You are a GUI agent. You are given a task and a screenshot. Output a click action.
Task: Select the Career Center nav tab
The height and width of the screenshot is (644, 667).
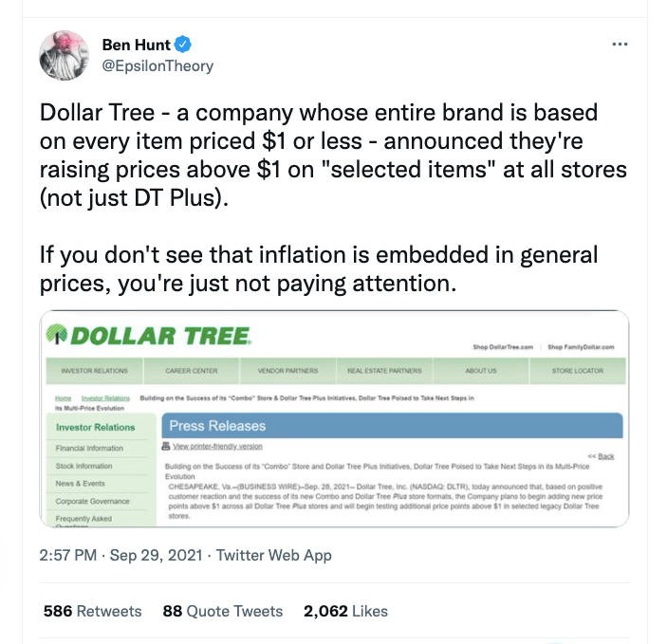[193, 370]
